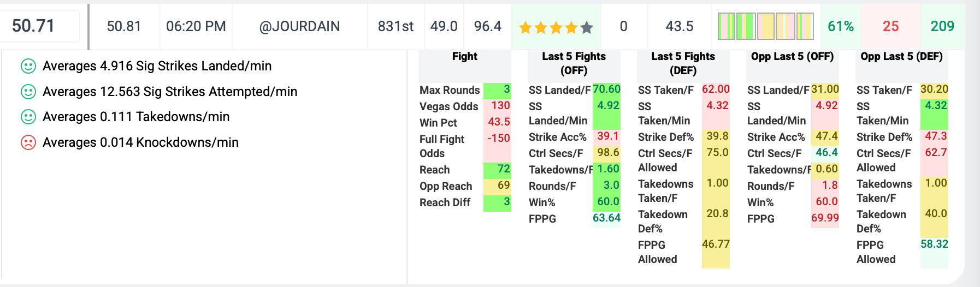Click the 831st rank cell

[x=395, y=26]
